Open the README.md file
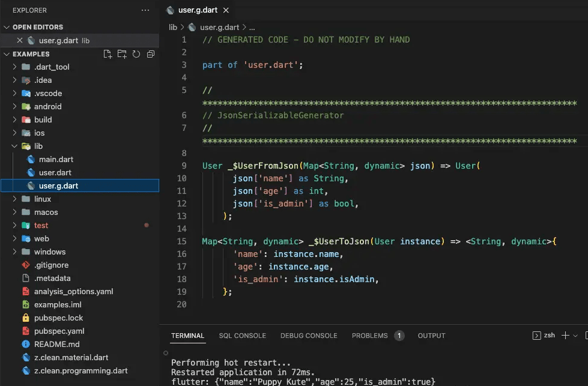The height and width of the screenshot is (386, 588). pyautogui.click(x=56, y=345)
